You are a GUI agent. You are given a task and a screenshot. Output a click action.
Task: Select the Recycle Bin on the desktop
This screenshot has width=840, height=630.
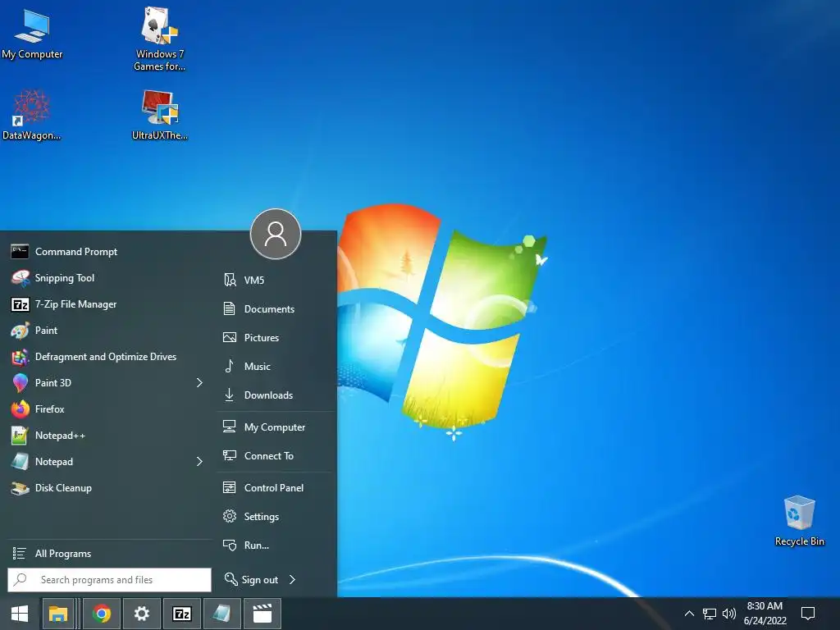[x=799, y=521]
